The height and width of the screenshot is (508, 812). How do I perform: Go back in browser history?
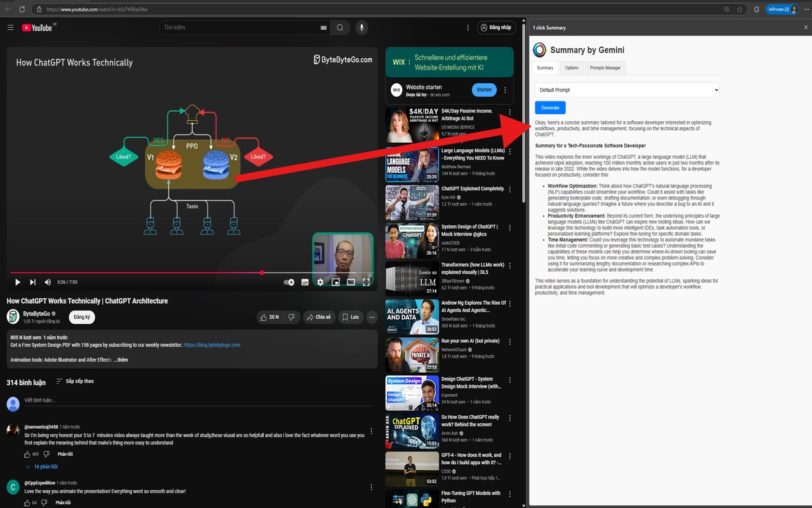(x=8, y=10)
